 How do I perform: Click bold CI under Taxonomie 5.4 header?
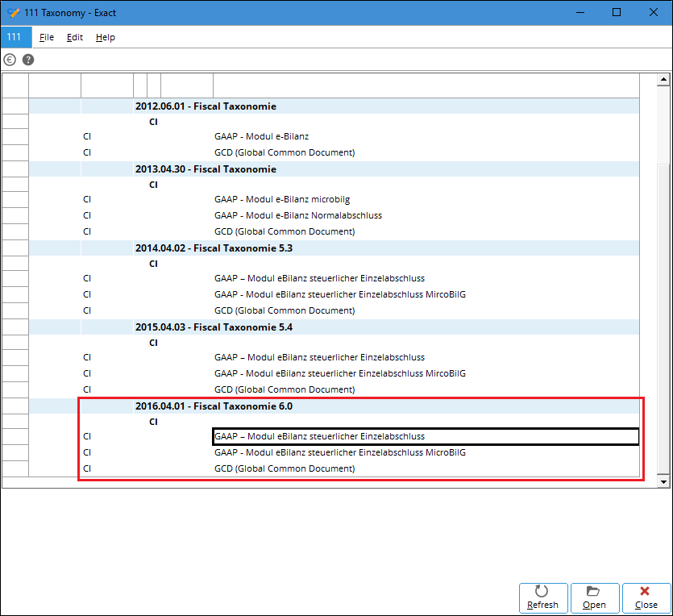point(153,343)
